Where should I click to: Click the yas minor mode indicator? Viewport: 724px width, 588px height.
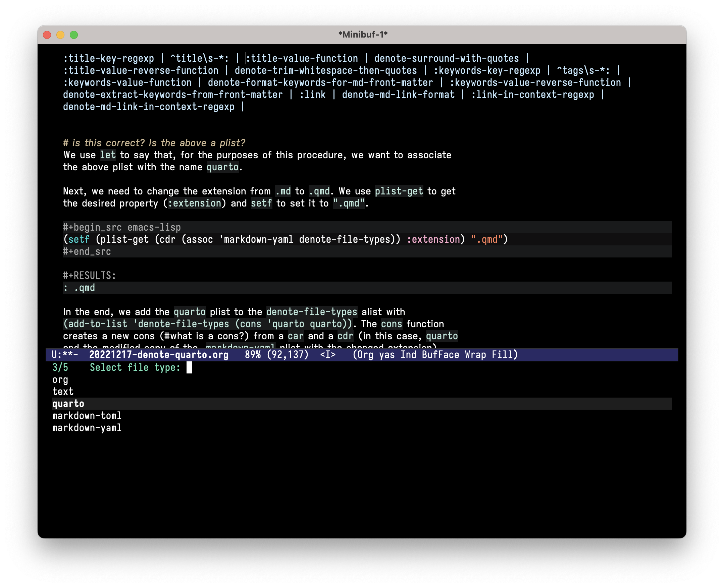click(x=387, y=355)
